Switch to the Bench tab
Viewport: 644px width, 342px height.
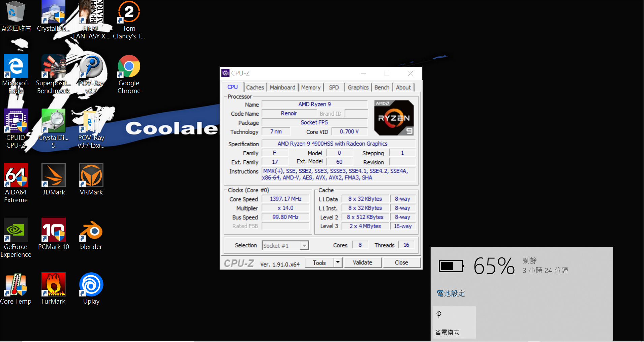click(x=382, y=87)
